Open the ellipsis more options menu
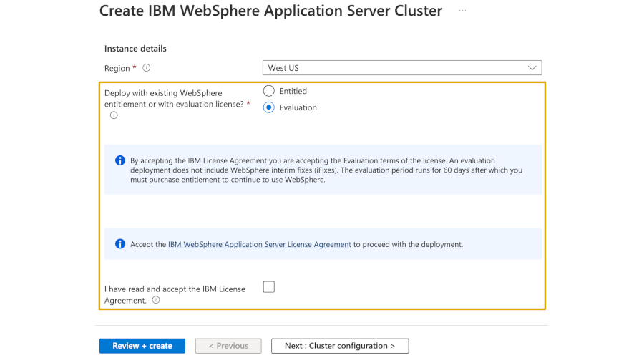The image size is (644, 358). point(463,11)
